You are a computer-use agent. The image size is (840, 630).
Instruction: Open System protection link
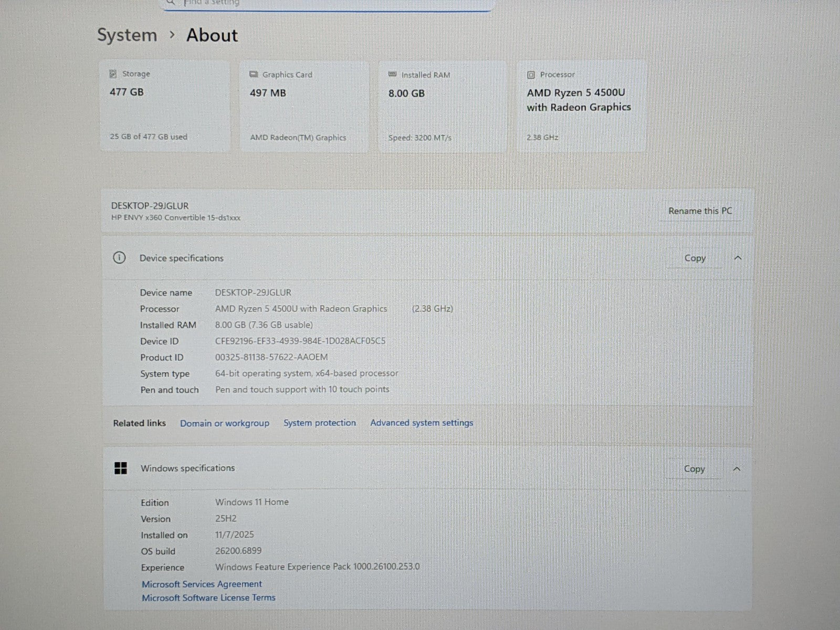(x=319, y=423)
